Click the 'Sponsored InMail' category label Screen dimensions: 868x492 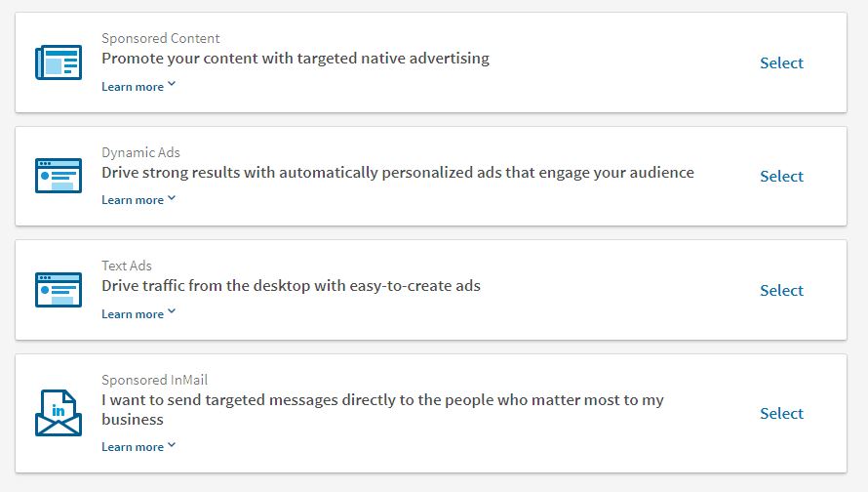point(154,380)
